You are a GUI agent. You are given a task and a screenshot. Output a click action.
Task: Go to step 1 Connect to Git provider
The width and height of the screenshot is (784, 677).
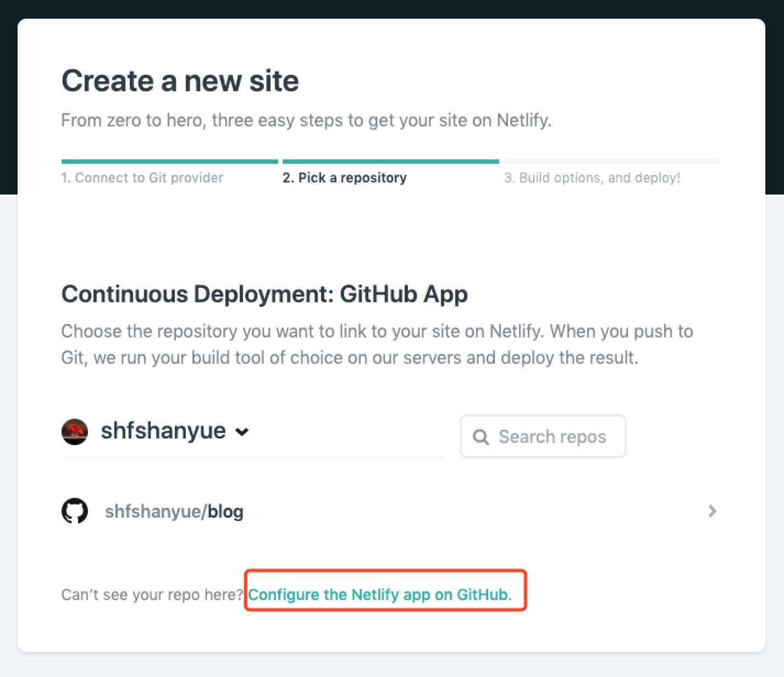coord(142,177)
